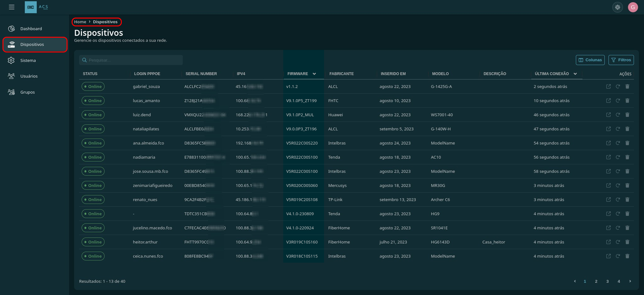Click login name zenimariafigueiredo
644x295 pixels.
pos(153,185)
